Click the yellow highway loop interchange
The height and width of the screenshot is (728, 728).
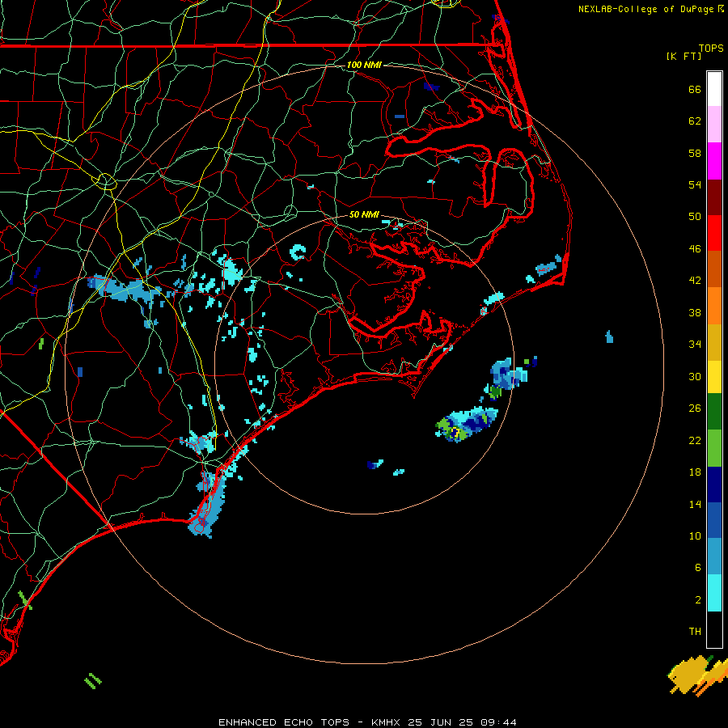[x=106, y=181]
